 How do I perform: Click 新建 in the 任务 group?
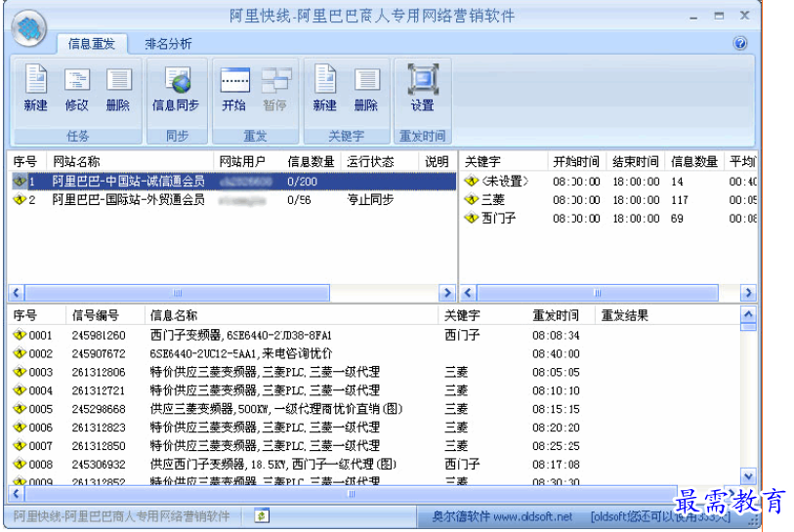(35, 88)
